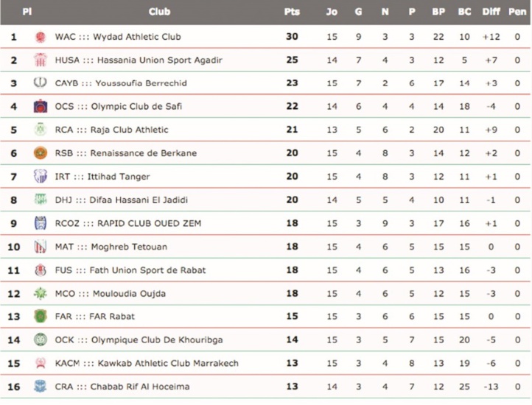The height and width of the screenshot is (405, 532).
Task: Click the Club column header
Action: tap(159, 12)
